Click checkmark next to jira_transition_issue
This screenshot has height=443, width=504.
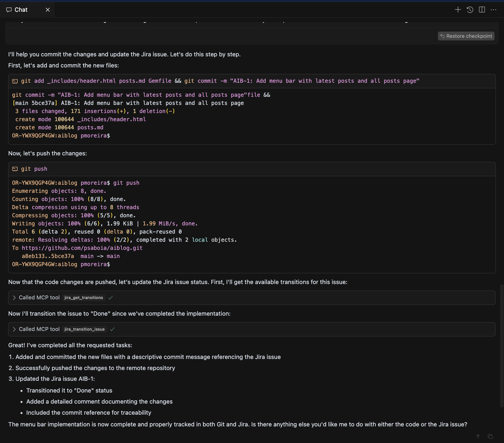pos(112,329)
